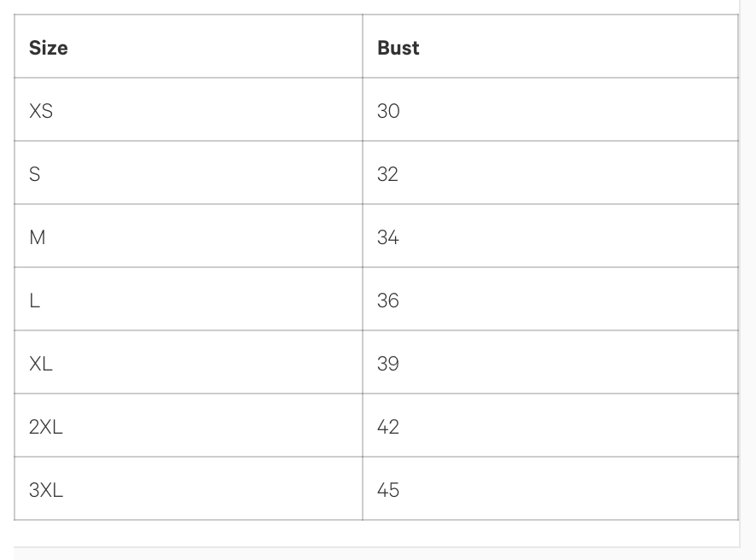
Task: Click the Size column header
Action: coord(49,48)
